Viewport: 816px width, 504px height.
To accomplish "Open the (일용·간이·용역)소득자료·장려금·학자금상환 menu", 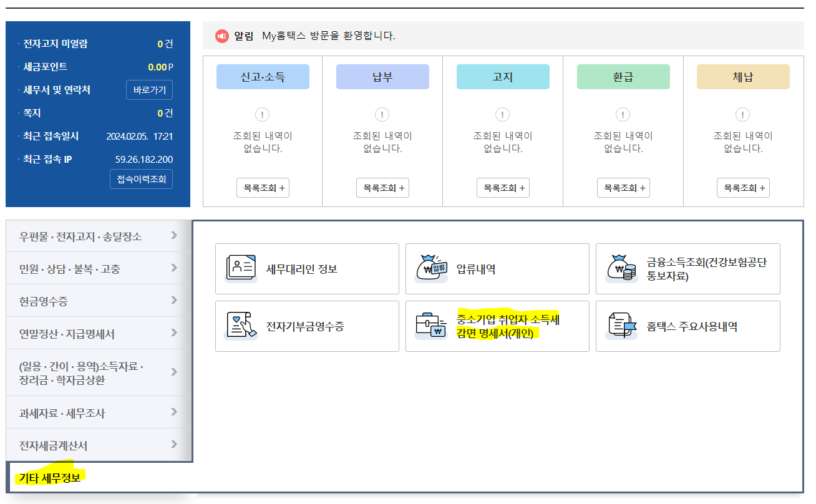I will (99, 373).
